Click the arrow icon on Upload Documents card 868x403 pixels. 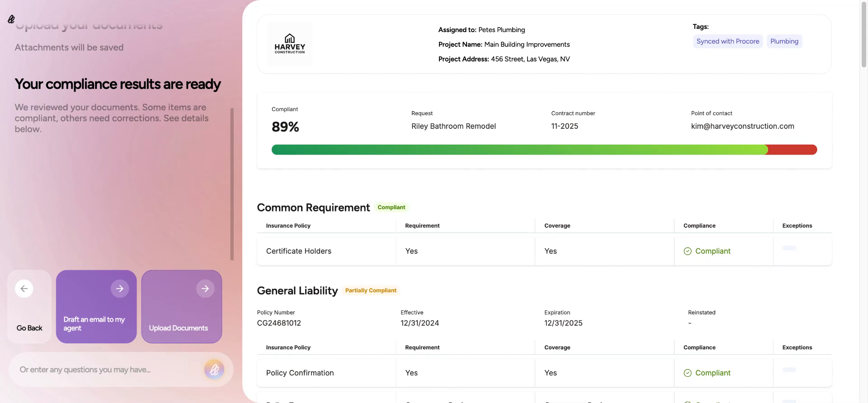coord(205,289)
